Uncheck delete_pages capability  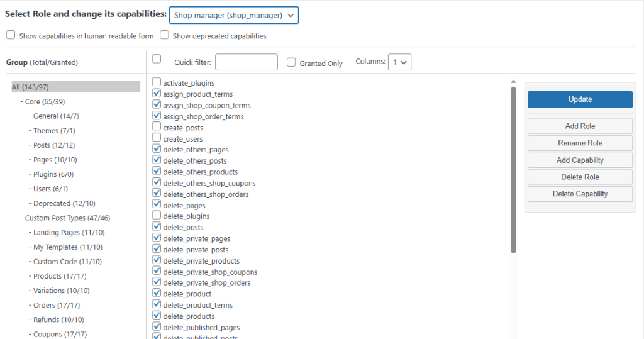coord(157,204)
